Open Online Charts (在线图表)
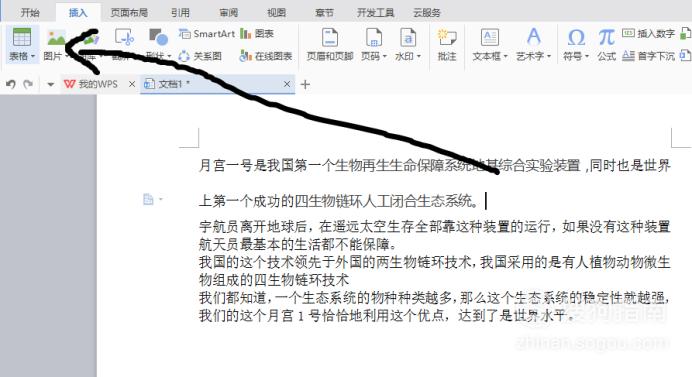 point(266,56)
